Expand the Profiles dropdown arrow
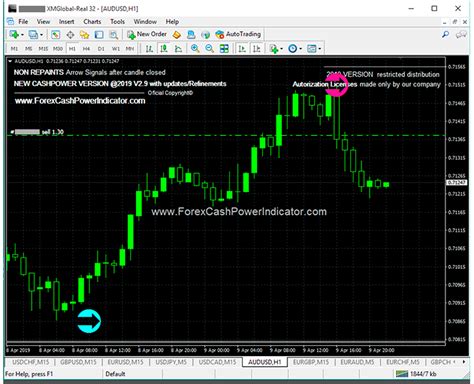Viewport: 474px width, 384px height. pyautogui.click(x=41, y=35)
